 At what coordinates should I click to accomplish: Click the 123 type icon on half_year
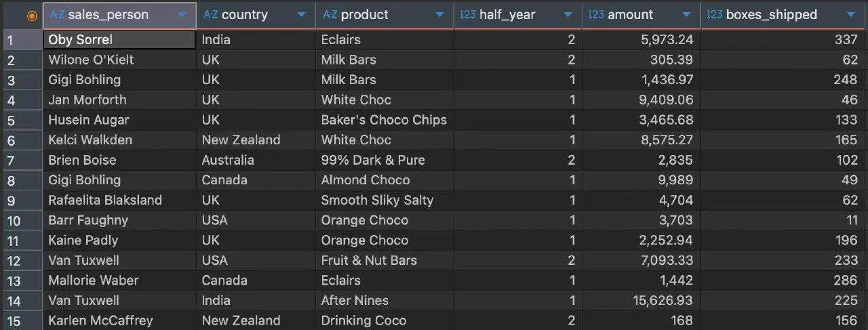point(468,14)
